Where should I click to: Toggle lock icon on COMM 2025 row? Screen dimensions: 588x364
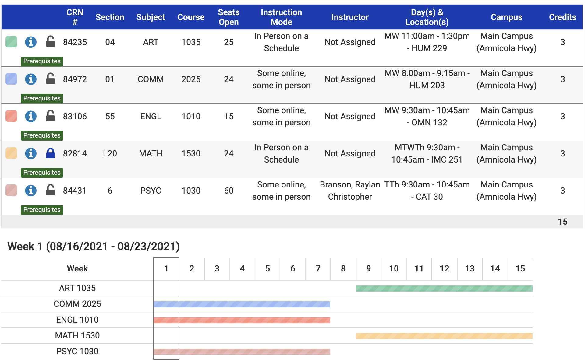coord(50,79)
